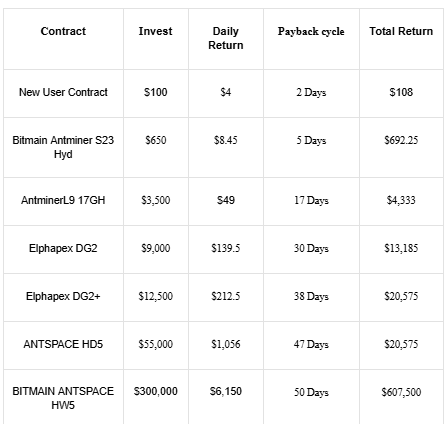Click the Elphapex DG2 contract name

[x=63, y=248]
